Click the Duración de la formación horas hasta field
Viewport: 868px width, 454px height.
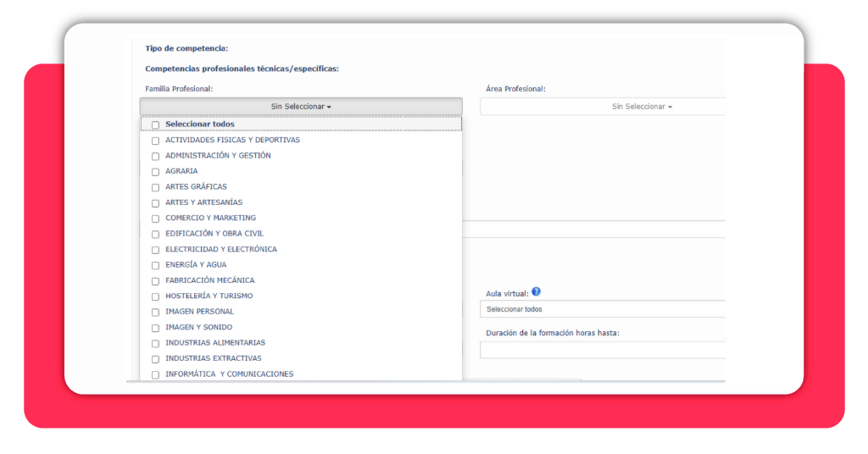tap(603, 350)
